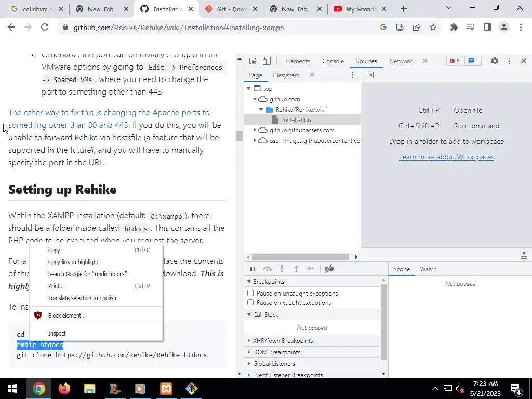
Task: Switch to the Scope tab
Action: coord(402,269)
